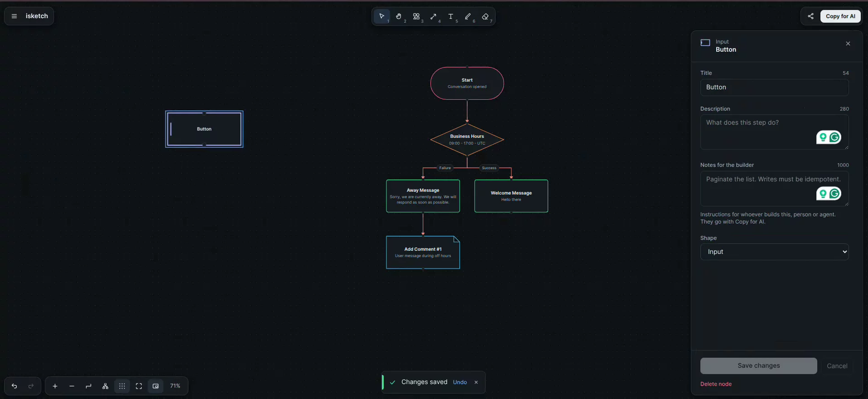Zoom out with the minus icon
The image size is (868, 399).
(72, 386)
